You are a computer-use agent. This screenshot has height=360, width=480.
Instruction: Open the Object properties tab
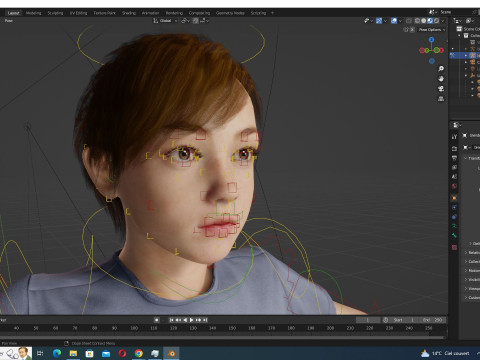[454, 198]
